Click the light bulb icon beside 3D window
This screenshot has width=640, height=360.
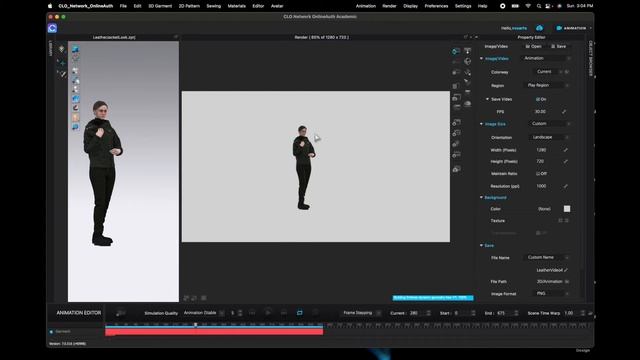[62, 49]
